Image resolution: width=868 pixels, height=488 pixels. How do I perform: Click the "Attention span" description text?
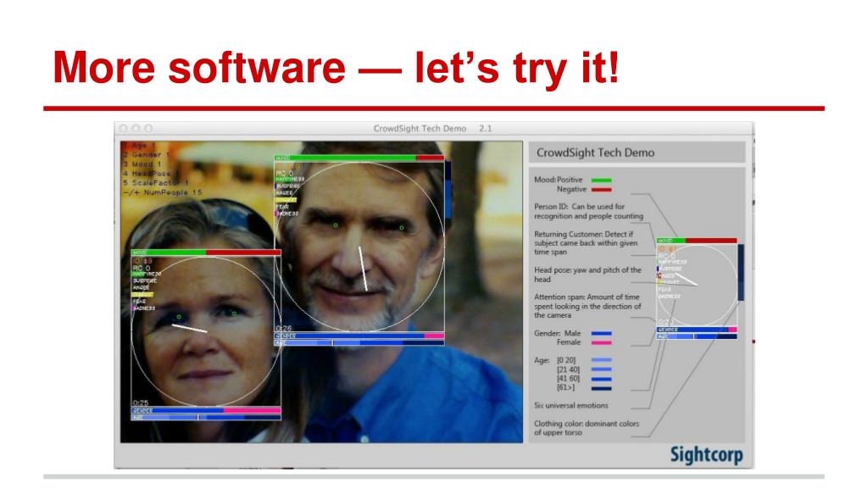(587, 306)
